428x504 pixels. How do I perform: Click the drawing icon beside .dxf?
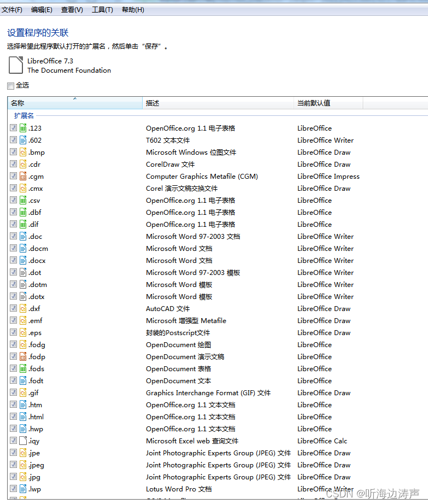23,308
